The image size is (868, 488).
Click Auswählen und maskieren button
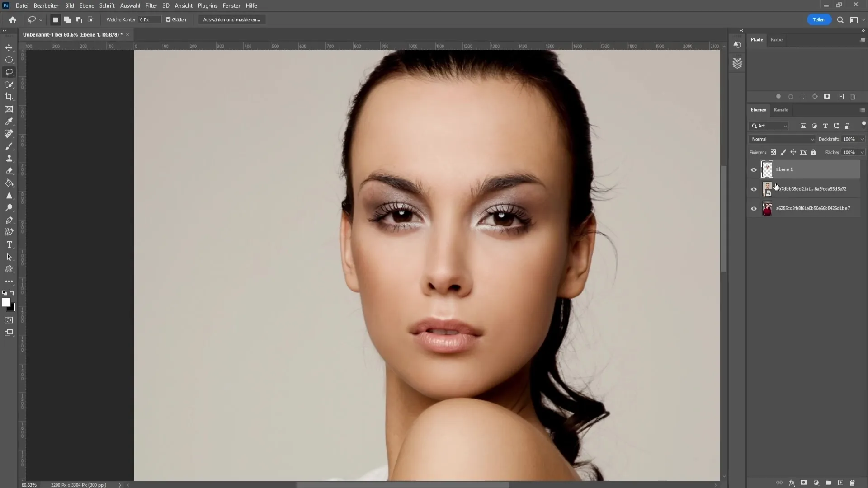[232, 20]
